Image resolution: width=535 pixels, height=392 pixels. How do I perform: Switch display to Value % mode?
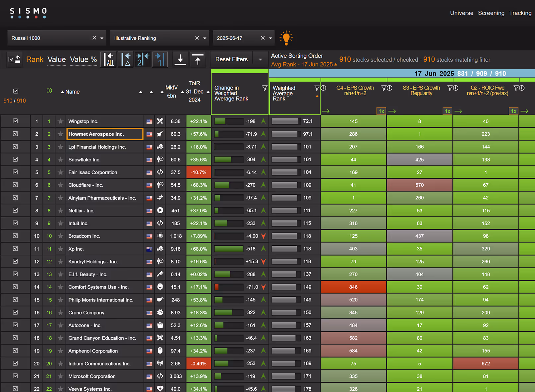[84, 59]
